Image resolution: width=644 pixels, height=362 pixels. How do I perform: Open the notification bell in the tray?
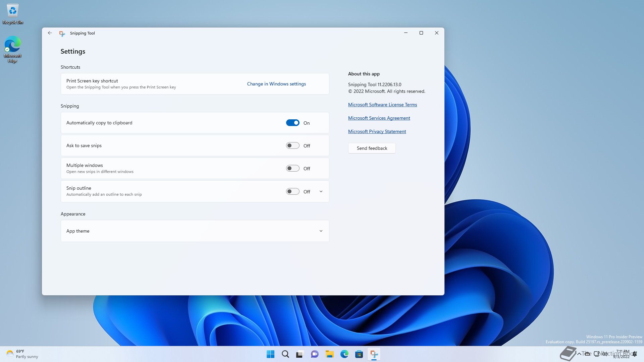[635, 354]
